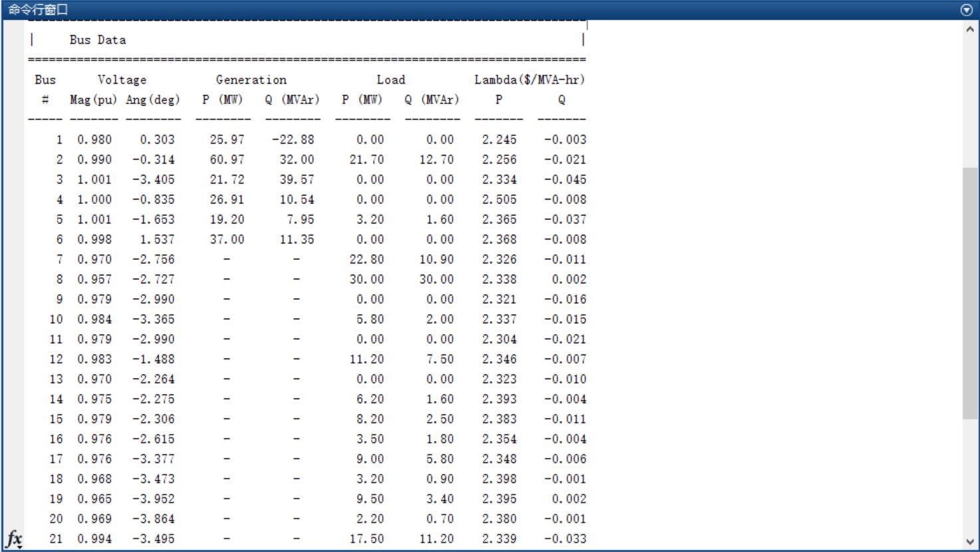The width and height of the screenshot is (980, 552).
Task: Click bus 5 lambda Q value -0.037
Action: click(565, 219)
